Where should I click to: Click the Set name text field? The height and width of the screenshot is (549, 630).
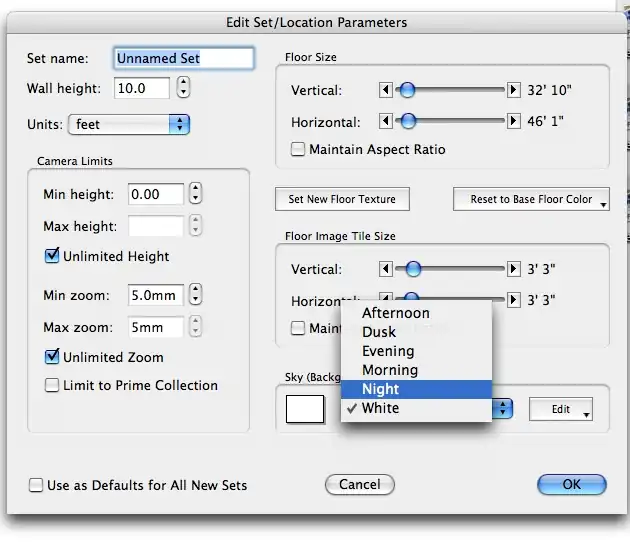(x=183, y=58)
